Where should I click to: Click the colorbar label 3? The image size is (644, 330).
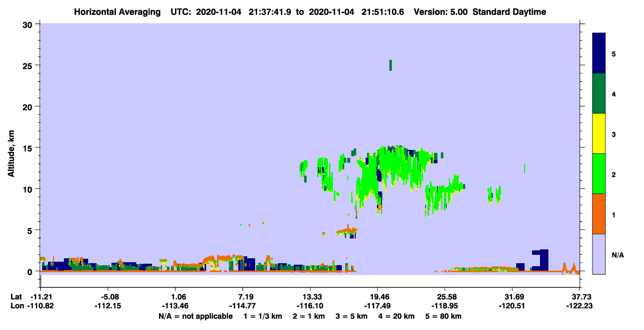[x=613, y=134]
